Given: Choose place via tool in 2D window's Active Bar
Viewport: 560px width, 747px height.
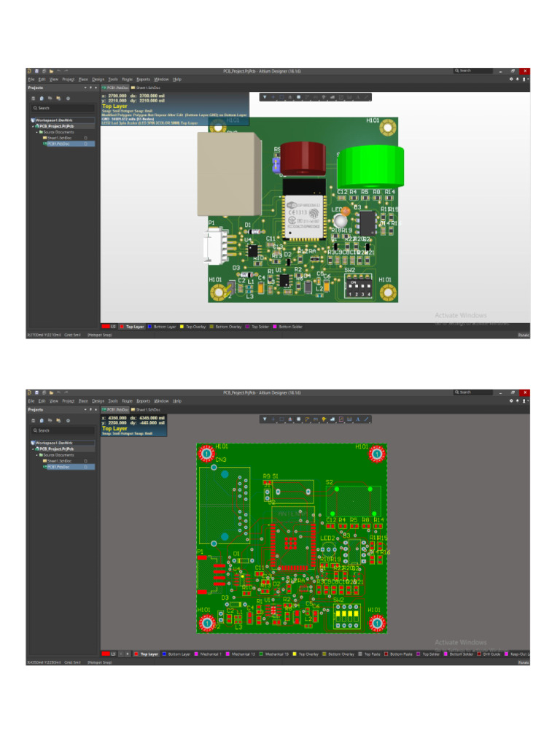Looking at the screenshot, I should (324, 419).
